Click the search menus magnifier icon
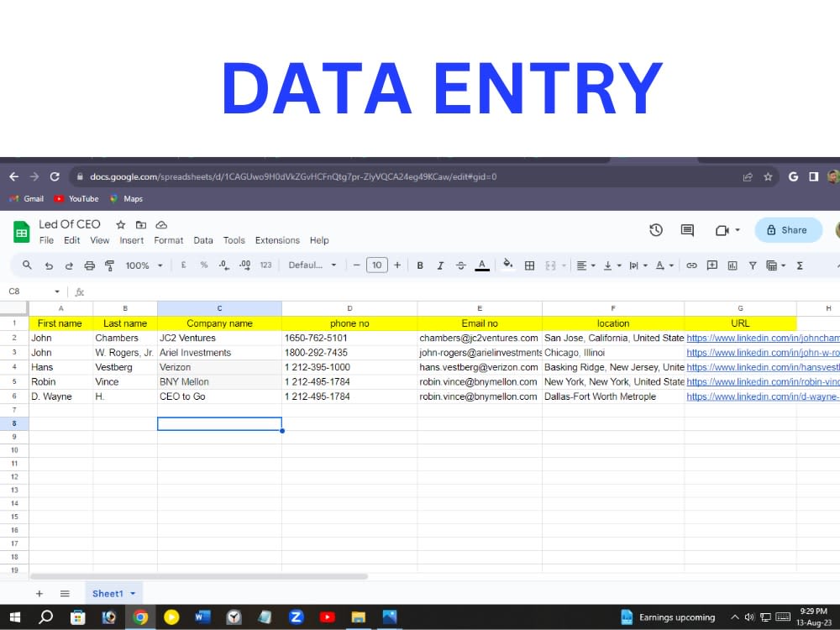The height and width of the screenshot is (630, 840). (27, 265)
